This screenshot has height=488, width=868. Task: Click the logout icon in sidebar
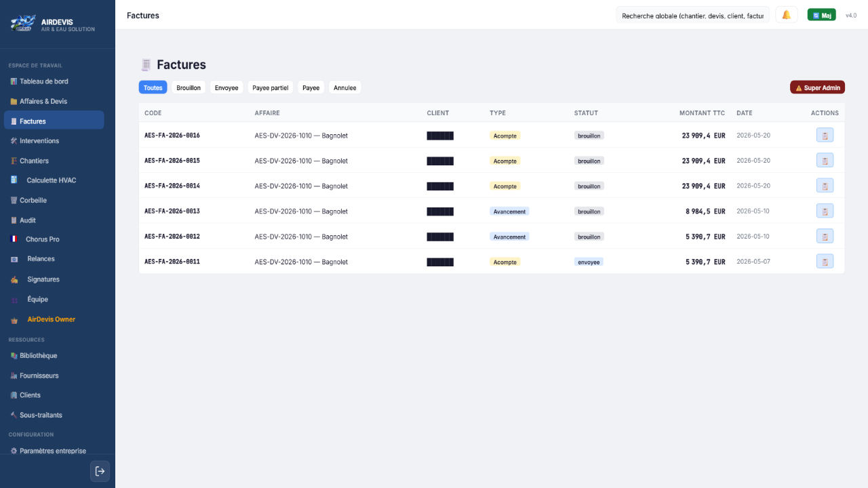(100, 471)
